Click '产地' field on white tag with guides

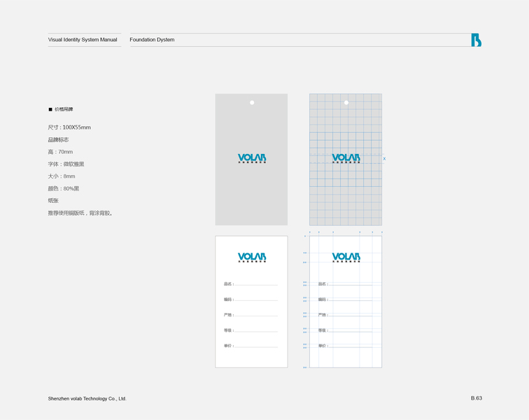(345, 315)
